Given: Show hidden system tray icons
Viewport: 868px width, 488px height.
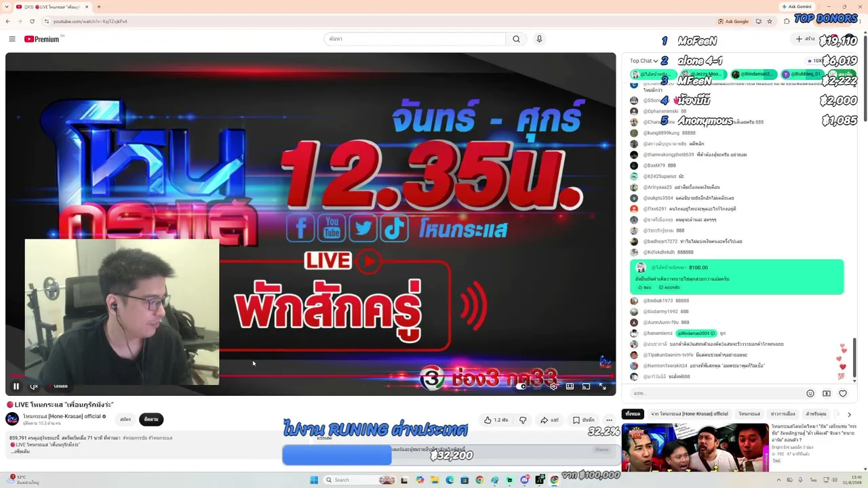Looking at the screenshot, I should (x=778, y=480).
